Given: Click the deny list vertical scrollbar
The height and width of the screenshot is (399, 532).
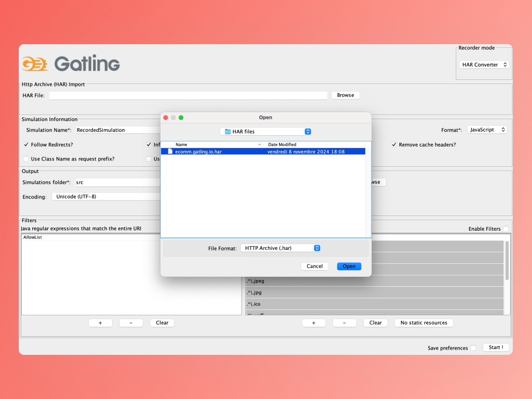Looking at the screenshot, I should tap(507, 261).
